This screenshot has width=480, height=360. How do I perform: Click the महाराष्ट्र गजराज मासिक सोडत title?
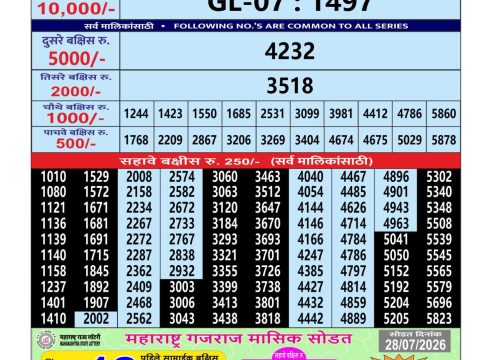(239, 339)
